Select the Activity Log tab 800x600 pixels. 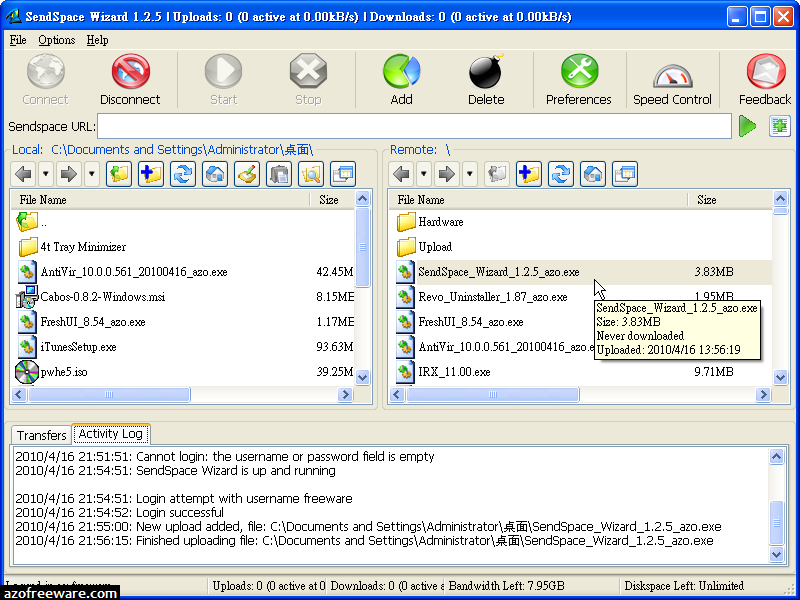click(111, 434)
